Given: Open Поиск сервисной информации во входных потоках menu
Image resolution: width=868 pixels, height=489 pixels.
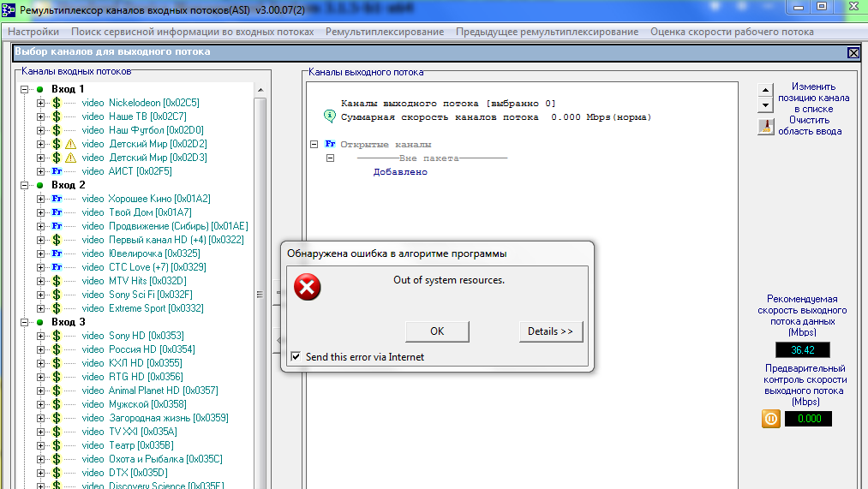Looking at the screenshot, I should tap(192, 32).
